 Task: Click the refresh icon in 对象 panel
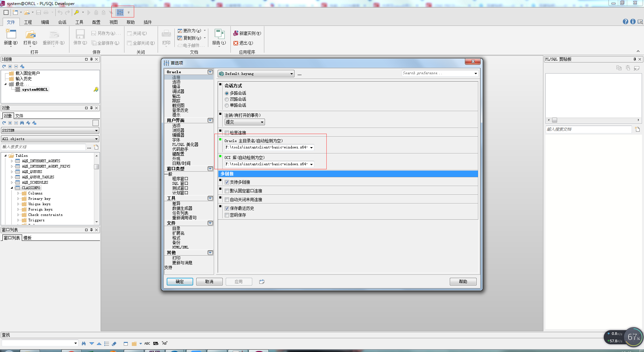4,123
